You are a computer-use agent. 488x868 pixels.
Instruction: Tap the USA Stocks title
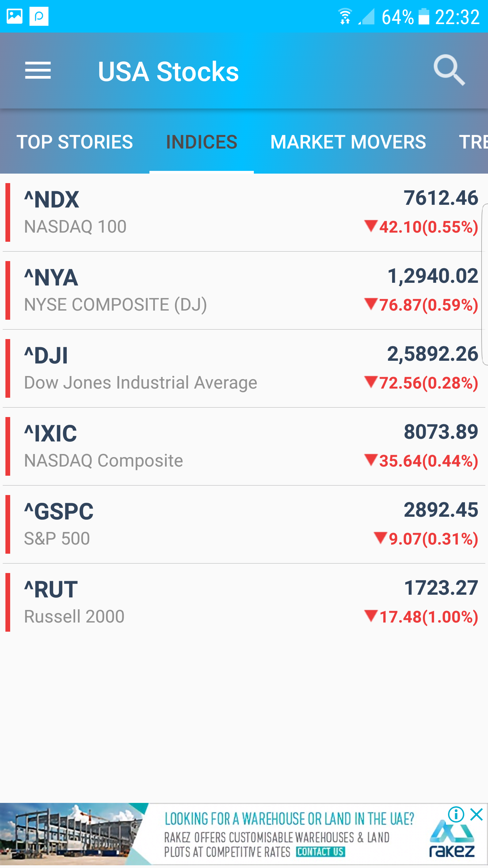(x=168, y=72)
